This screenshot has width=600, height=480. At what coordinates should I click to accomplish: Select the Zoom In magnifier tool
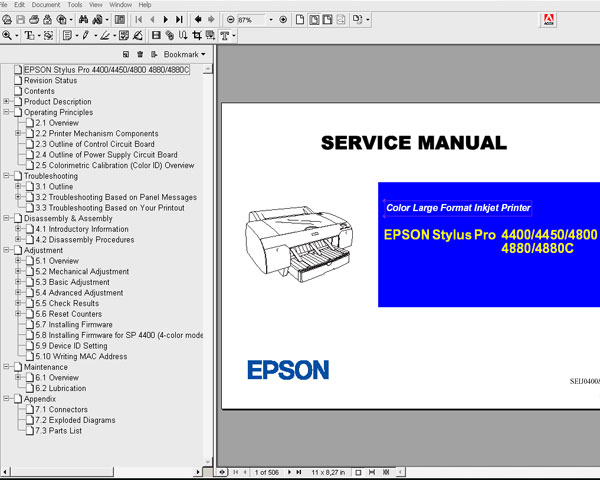[x=7, y=36]
